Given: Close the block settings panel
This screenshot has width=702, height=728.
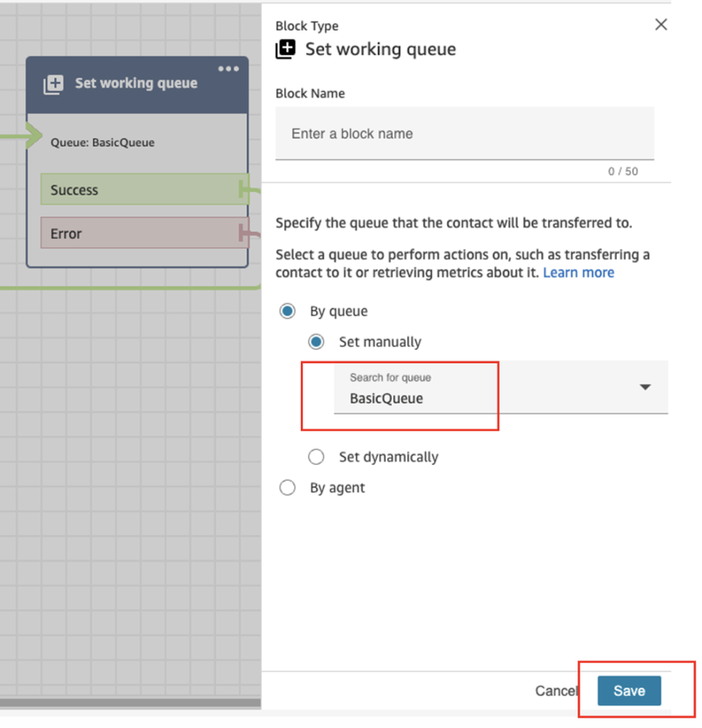Looking at the screenshot, I should pyautogui.click(x=661, y=25).
